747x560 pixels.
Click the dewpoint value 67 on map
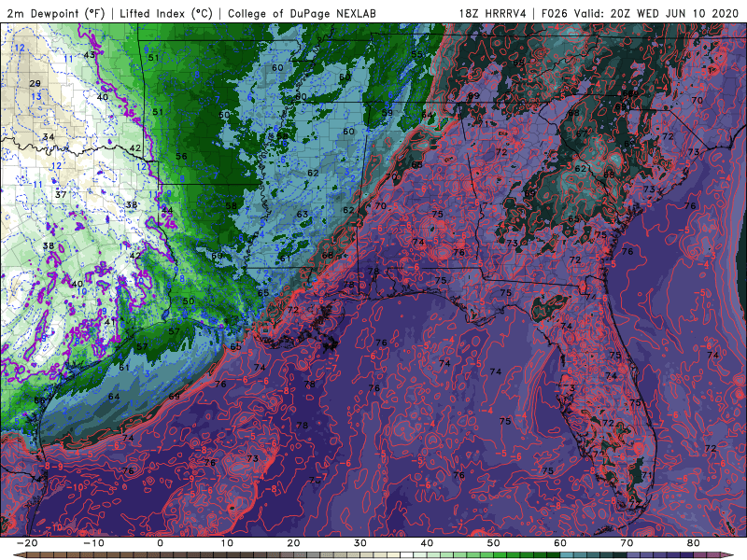click(x=582, y=133)
